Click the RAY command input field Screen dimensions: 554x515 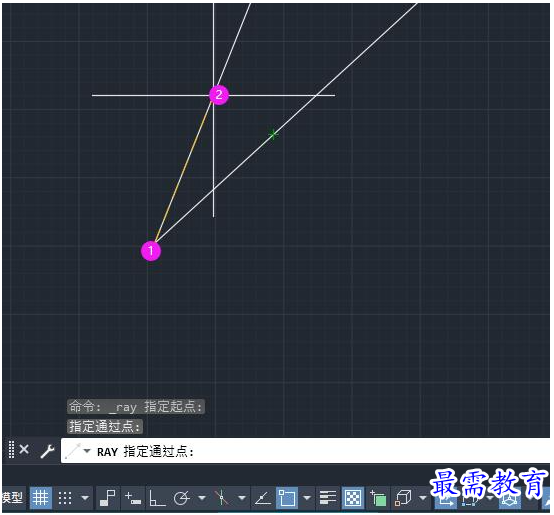[x=305, y=451]
